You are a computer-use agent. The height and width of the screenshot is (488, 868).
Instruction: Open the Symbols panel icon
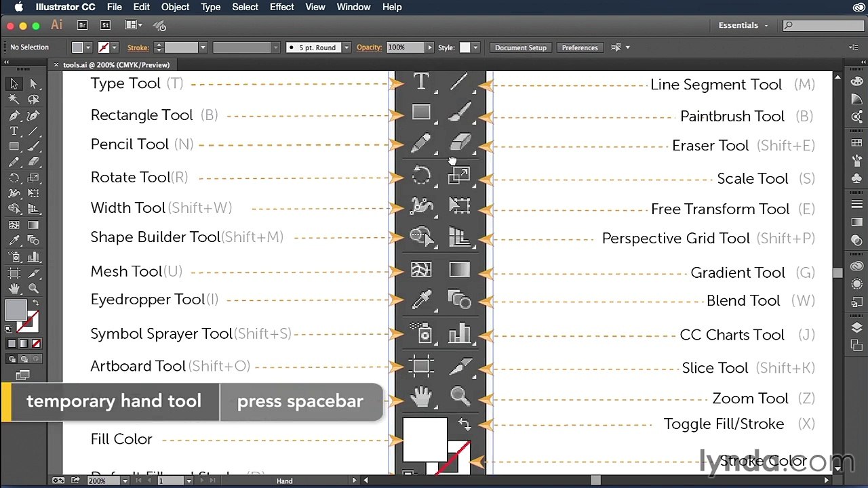[x=856, y=178]
